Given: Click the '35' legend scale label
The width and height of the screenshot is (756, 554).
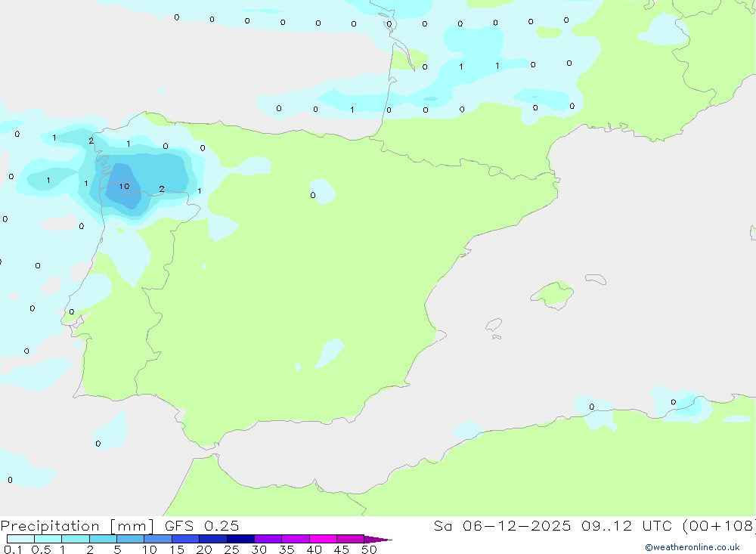Looking at the screenshot, I should pos(287,549).
